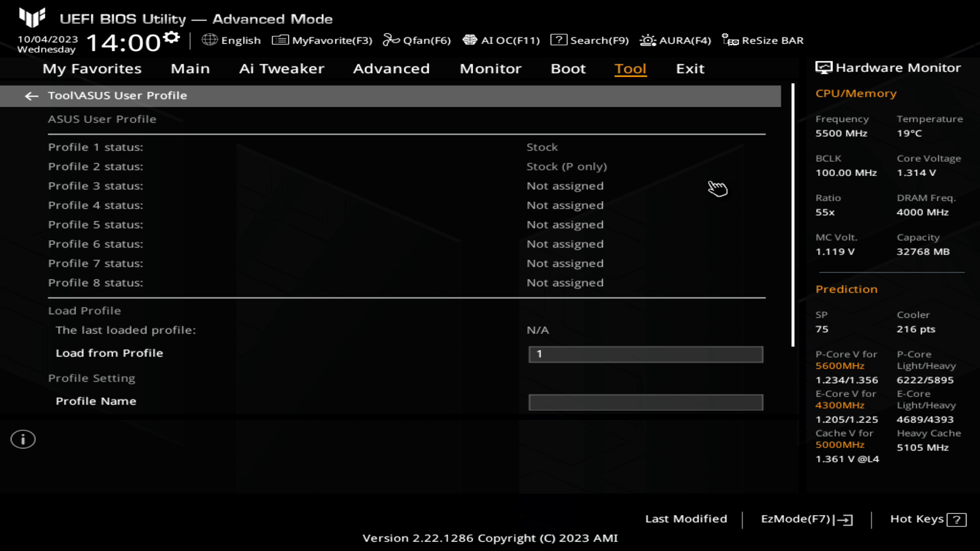Select the Monitor tab
Screen dimensions: 980x551
(490, 68)
